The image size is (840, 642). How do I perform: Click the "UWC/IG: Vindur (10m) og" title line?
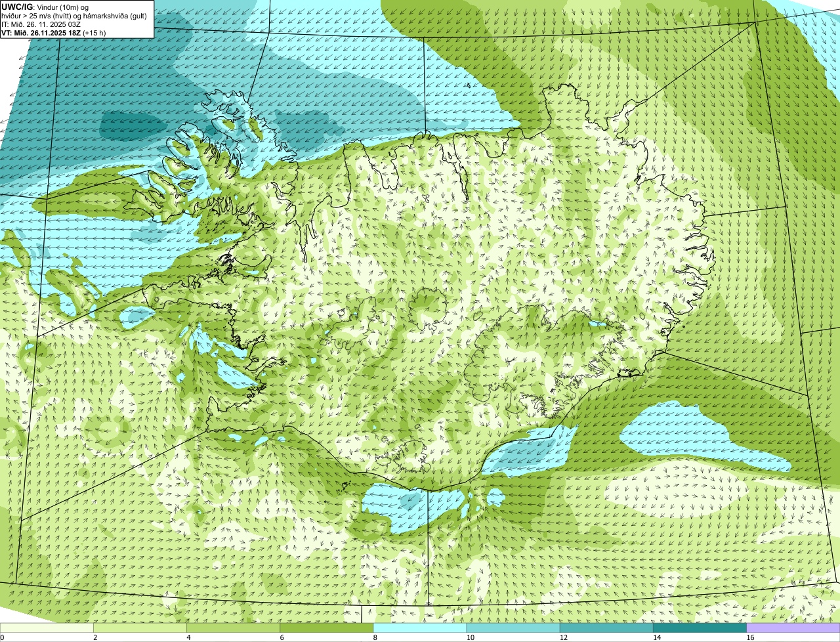tap(45, 7)
